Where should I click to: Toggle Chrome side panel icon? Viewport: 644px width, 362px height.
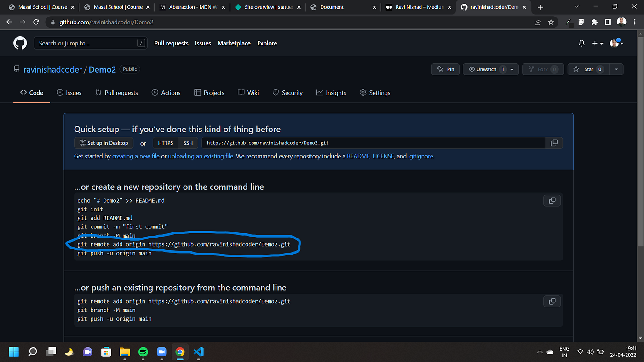(x=608, y=22)
